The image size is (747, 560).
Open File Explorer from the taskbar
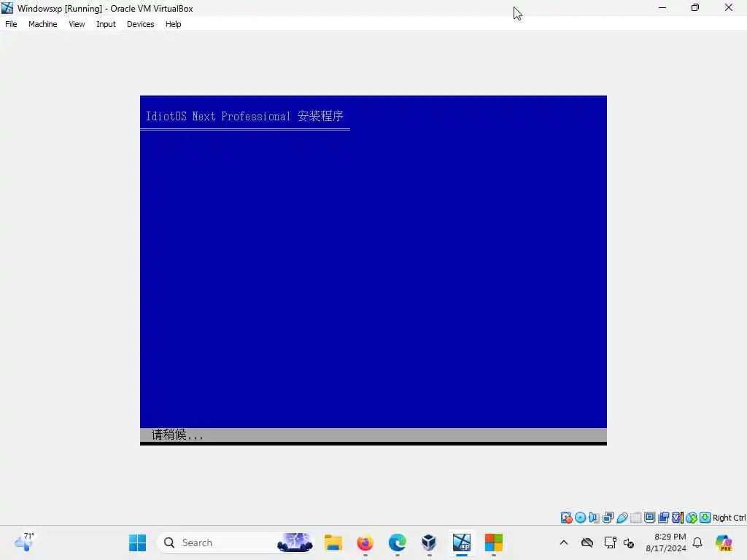[333, 542]
